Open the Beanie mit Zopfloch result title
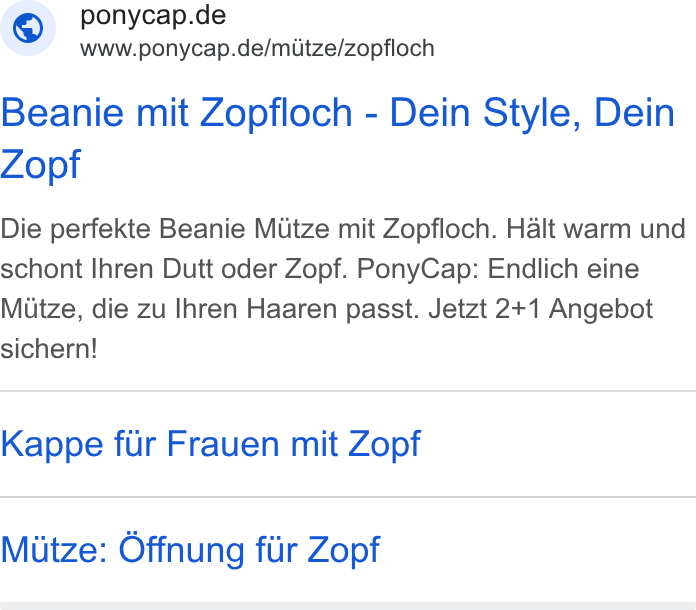 [x=337, y=139]
